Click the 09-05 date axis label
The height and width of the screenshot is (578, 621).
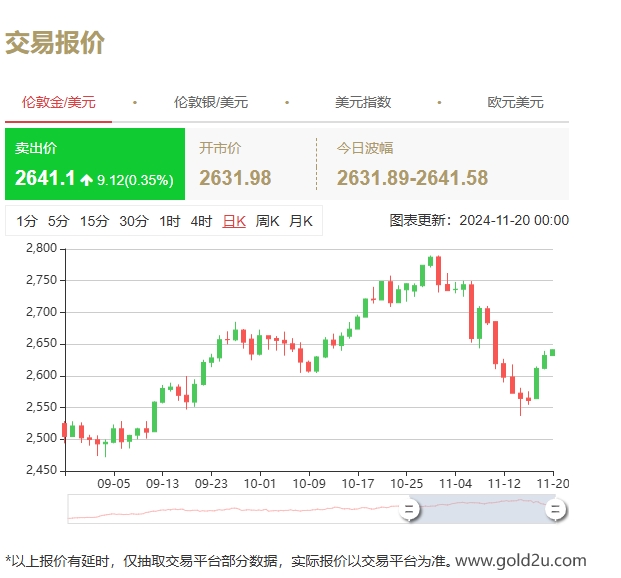point(114,484)
